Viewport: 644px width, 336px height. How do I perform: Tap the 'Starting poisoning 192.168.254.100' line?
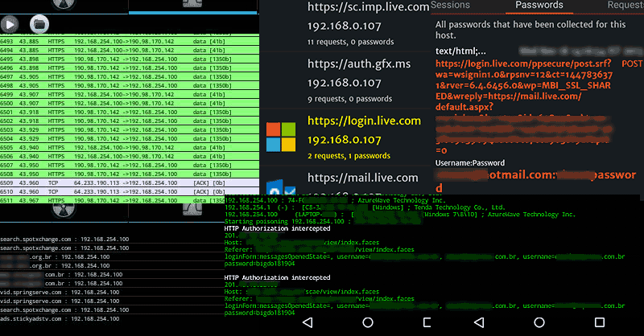tap(288, 222)
